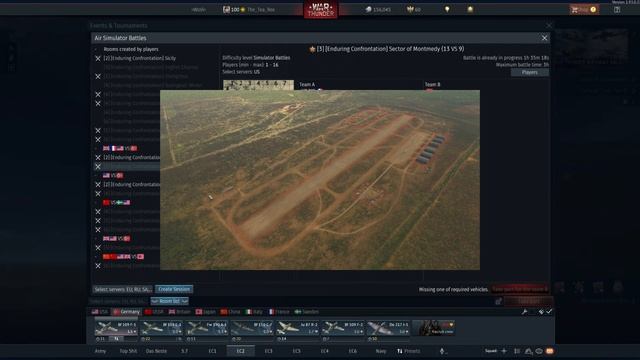The image size is (640, 360).
Task: Select the Enduring Confrontation Sicily room
Action: click(140, 58)
